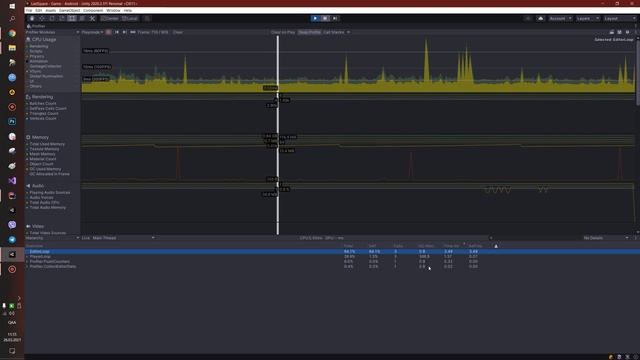Click the Pause button
Viewport: 640px width, 360px height.
pos(325,18)
